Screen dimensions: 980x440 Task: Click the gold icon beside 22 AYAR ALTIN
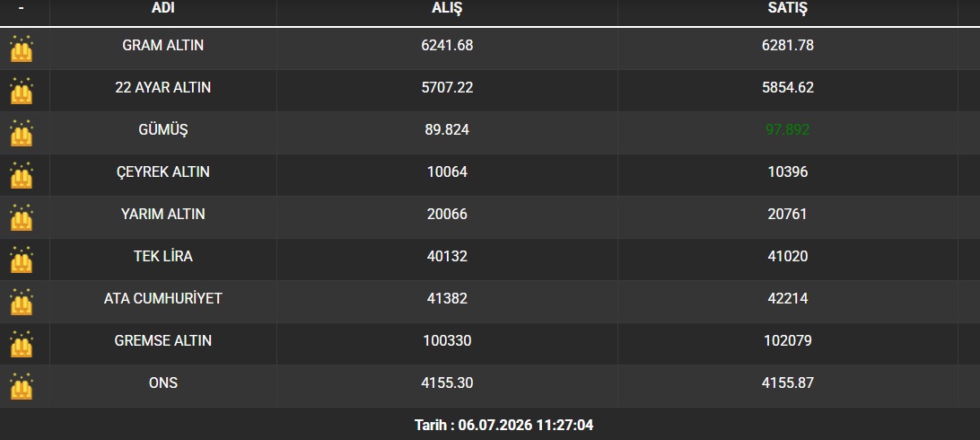pyautogui.click(x=22, y=91)
